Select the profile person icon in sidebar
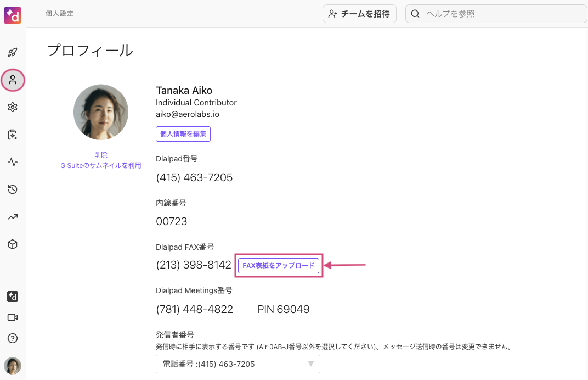Image resolution: width=588 pixels, height=380 pixels. (13, 80)
